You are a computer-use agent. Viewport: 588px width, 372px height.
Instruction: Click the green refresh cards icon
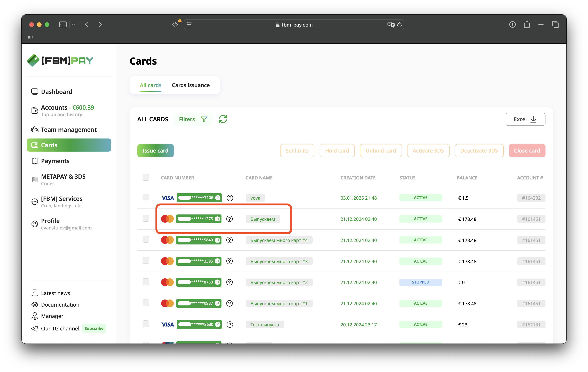[223, 119]
